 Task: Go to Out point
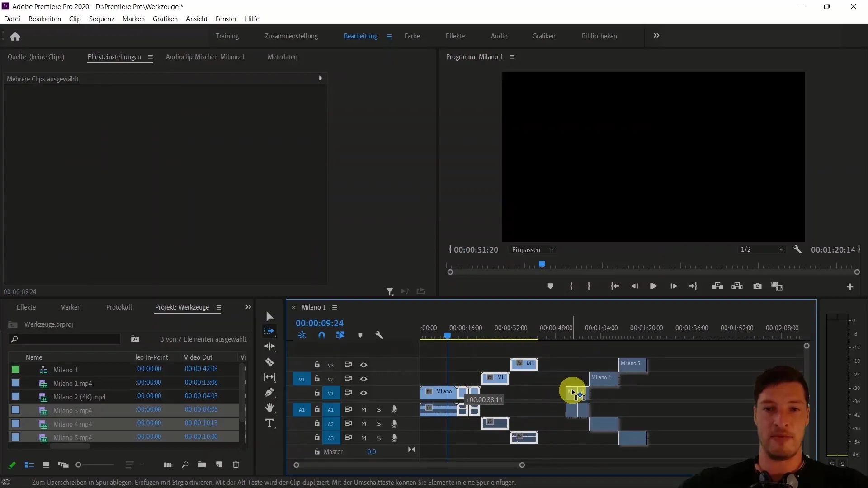693,286
